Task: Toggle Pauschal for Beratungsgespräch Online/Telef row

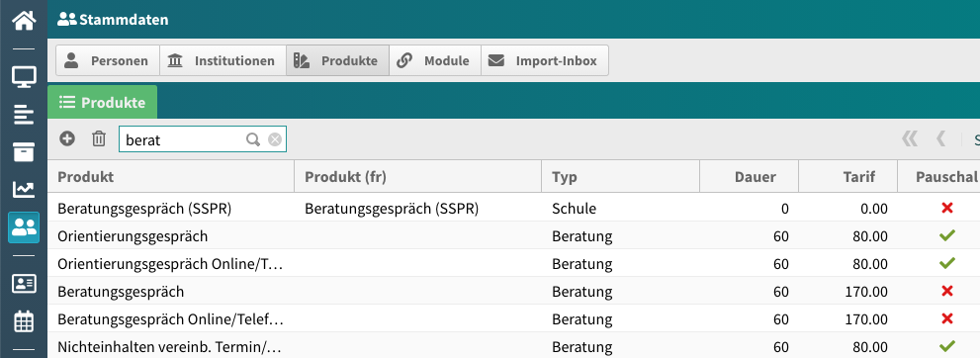Action: tap(947, 318)
